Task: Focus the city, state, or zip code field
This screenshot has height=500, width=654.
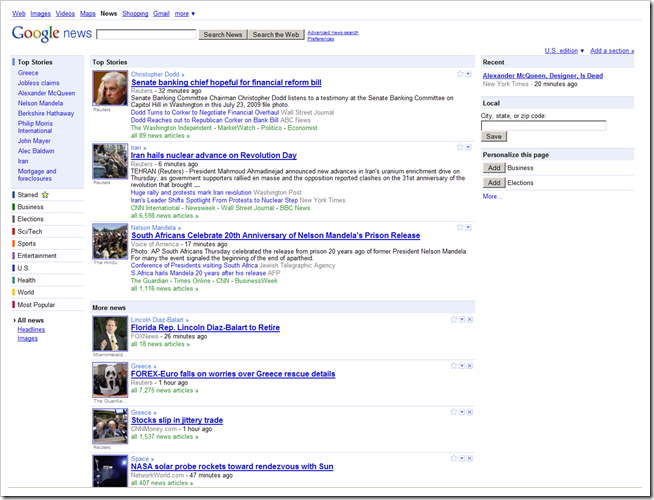Action: click(543, 126)
